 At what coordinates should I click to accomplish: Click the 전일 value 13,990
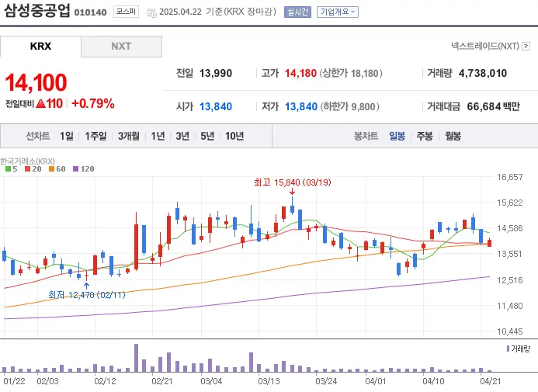[x=216, y=73]
